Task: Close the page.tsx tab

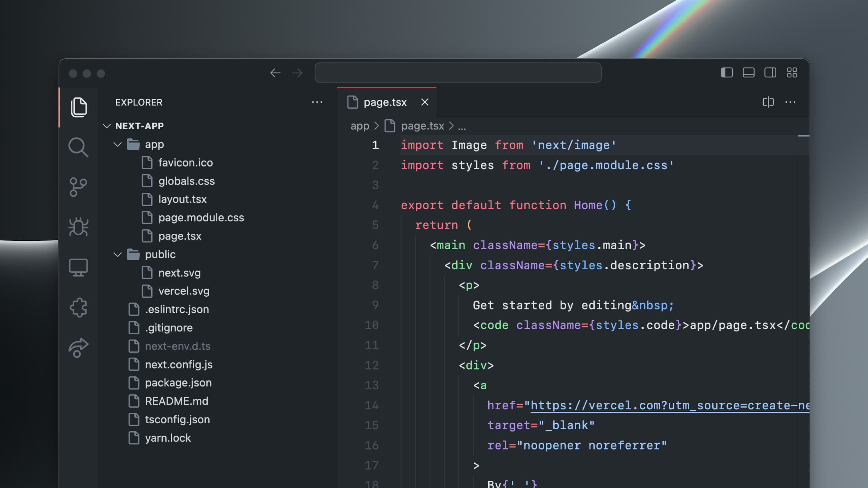Action: 425,102
